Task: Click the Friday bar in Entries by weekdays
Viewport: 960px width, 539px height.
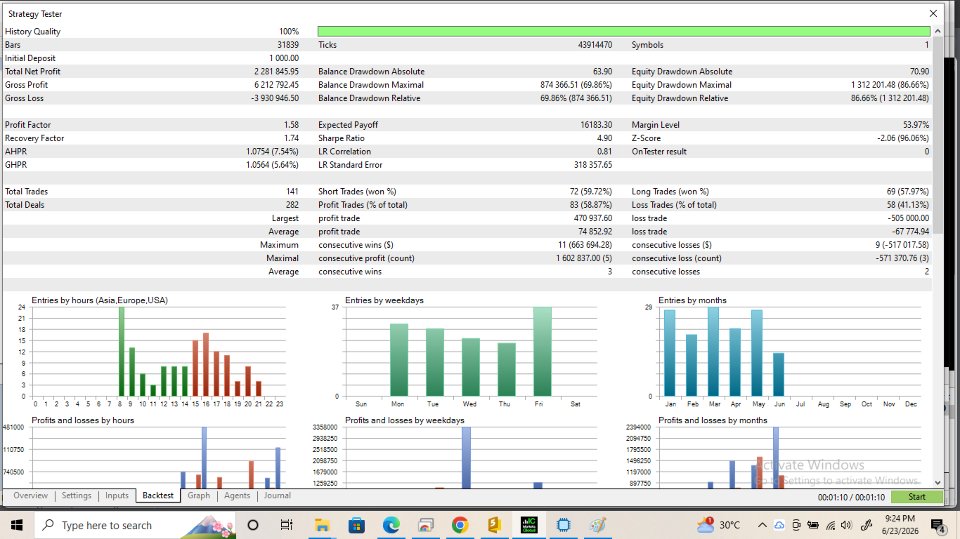Action: click(542, 351)
